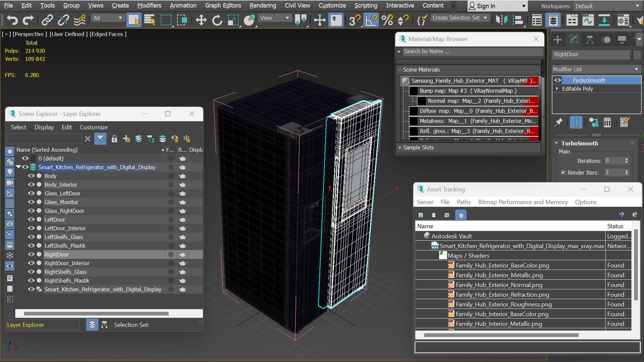The width and height of the screenshot is (644, 362).
Task: Expand the Sample Slots section
Action: tap(416, 147)
